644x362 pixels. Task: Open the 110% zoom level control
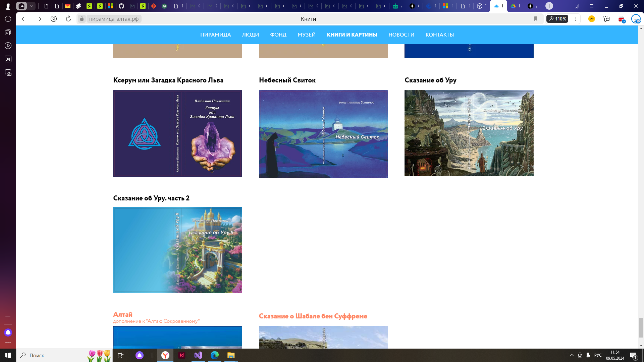[557, 19]
